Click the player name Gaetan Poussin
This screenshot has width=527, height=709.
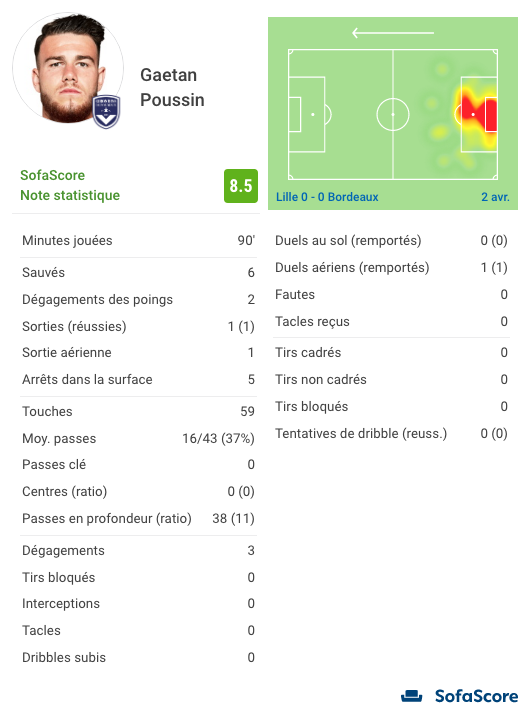point(172,87)
